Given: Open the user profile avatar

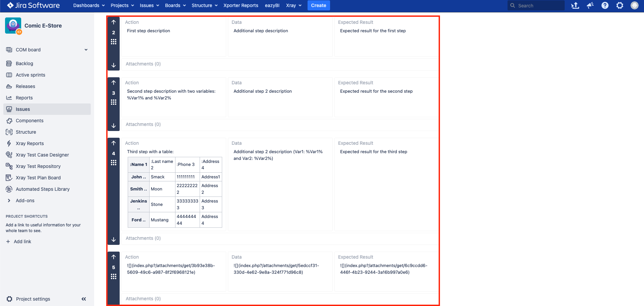Looking at the screenshot, I should 634,5.
